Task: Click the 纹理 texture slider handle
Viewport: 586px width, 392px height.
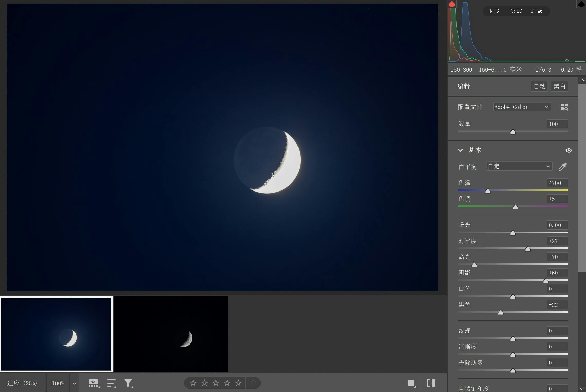Action: (x=513, y=339)
